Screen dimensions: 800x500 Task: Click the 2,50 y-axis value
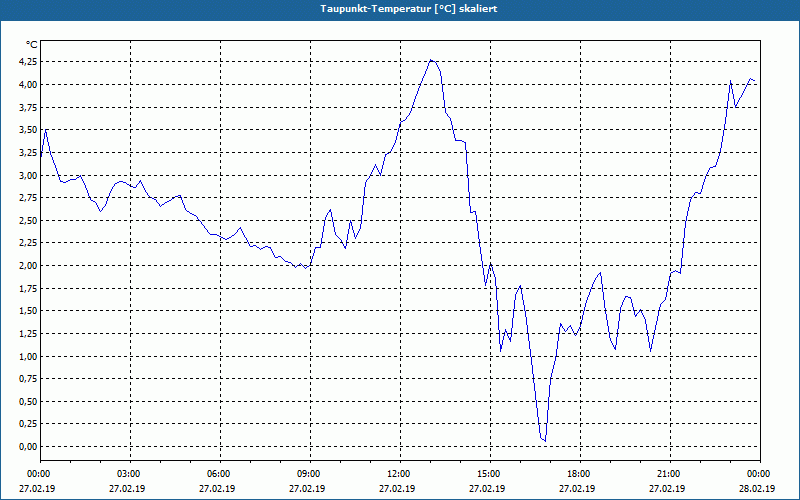[x=28, y=220]
